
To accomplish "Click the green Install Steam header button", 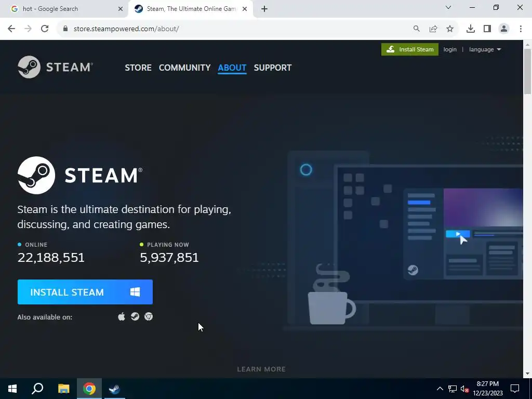I will [x=409, y=49].
